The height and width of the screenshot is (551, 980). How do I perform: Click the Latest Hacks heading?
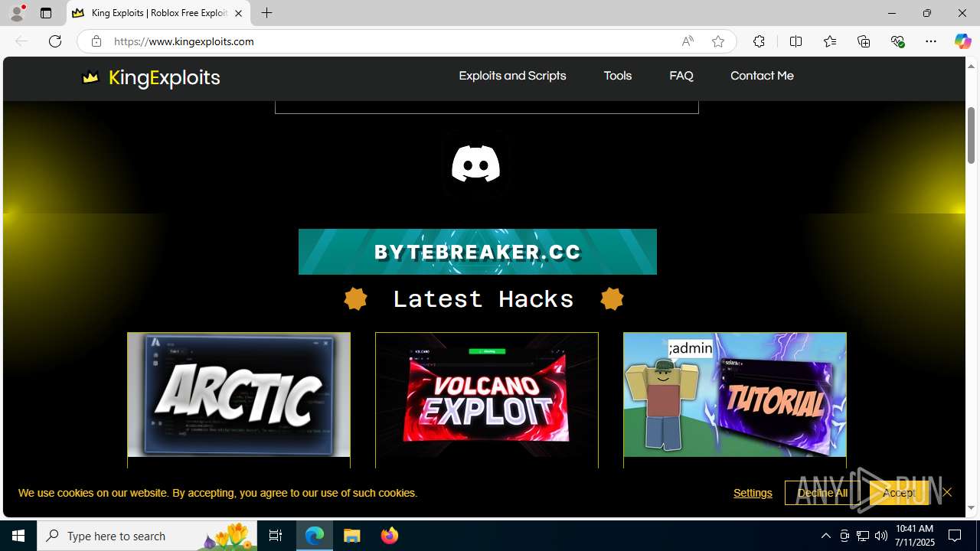[483, 298]
